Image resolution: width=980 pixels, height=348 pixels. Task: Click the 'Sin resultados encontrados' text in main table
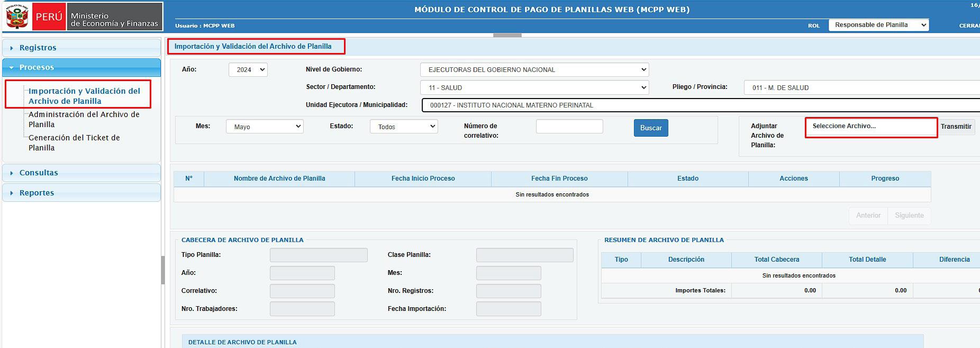552,195
